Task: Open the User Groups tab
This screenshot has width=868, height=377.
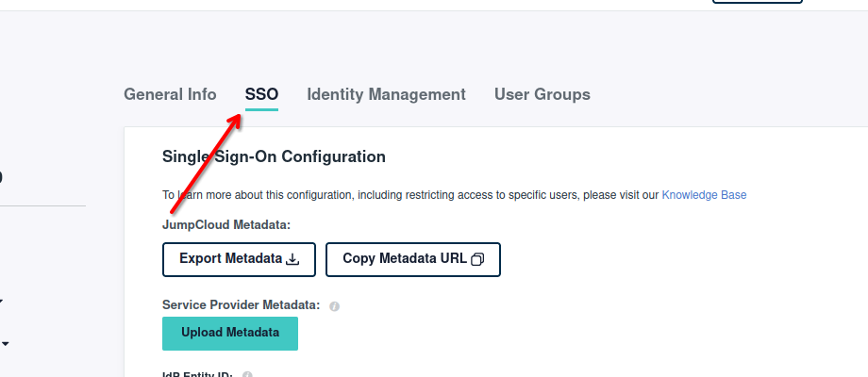Action: (x=542, y=94)
